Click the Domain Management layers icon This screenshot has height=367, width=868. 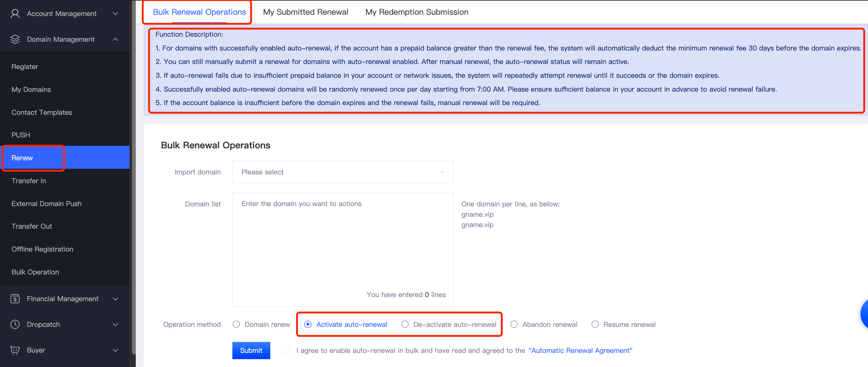click(x=15, y=40)
